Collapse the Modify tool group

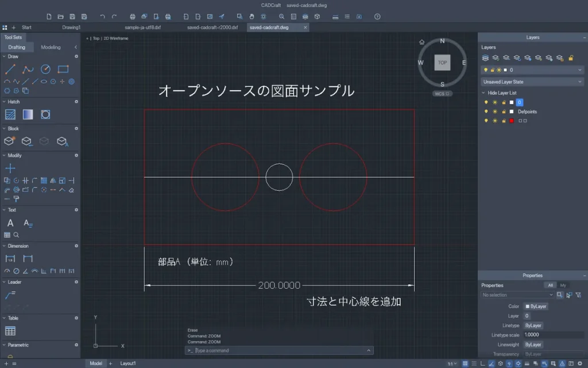4,155
